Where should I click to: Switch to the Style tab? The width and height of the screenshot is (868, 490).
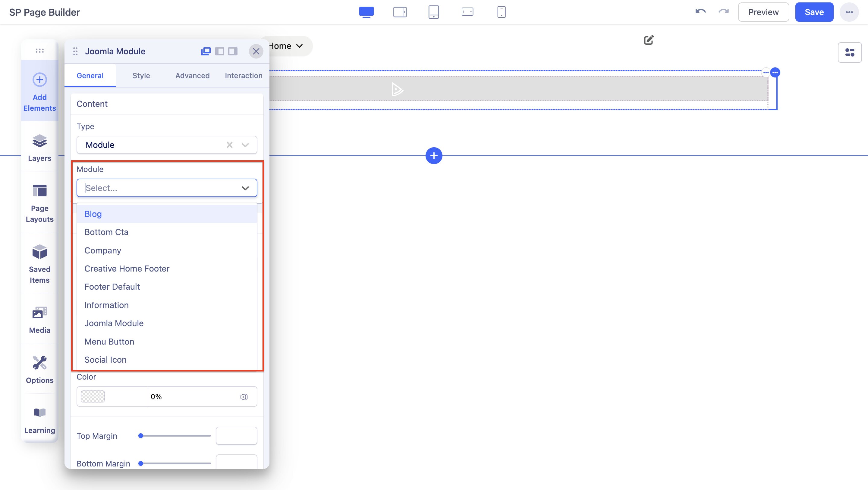141,75
